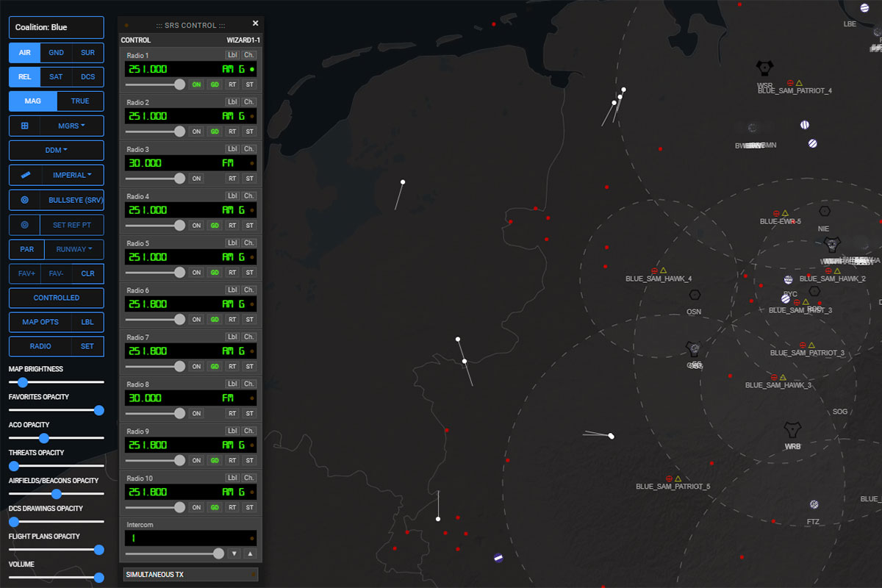Viewport: 882px width, 588px height.
Task: Click the PAR button
Action: coord(27,249)
